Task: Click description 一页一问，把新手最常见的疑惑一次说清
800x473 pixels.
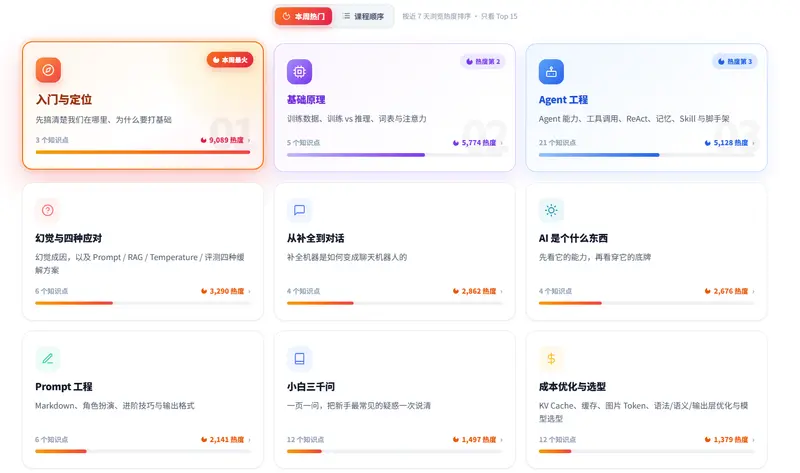Action: (x=359, y=406)
